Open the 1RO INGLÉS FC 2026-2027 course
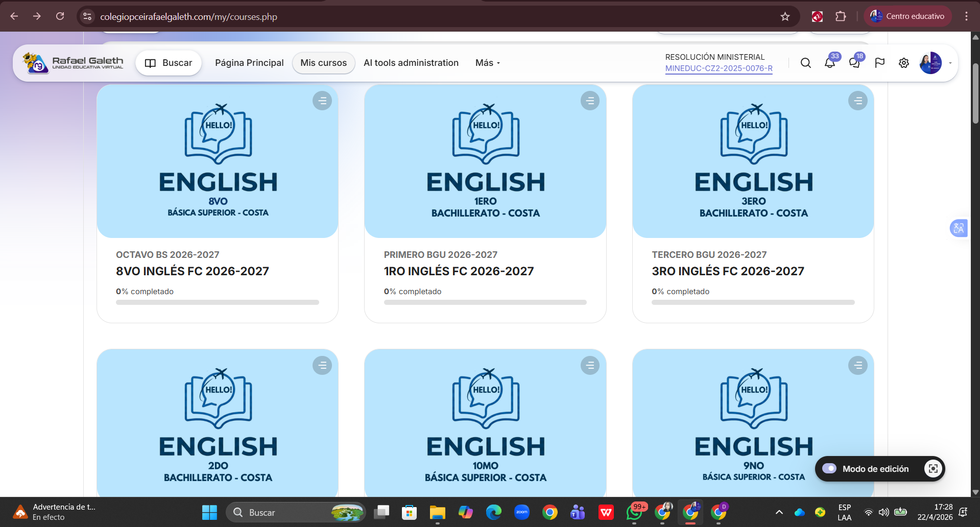Image resolution: width=980 pixels, height=527 pixels. pos(459,271)
